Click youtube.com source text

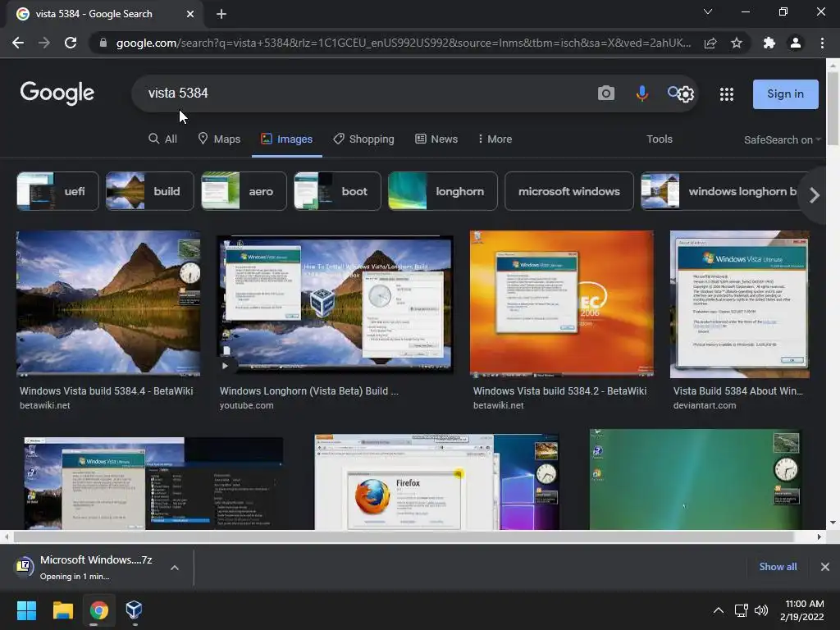246,405
